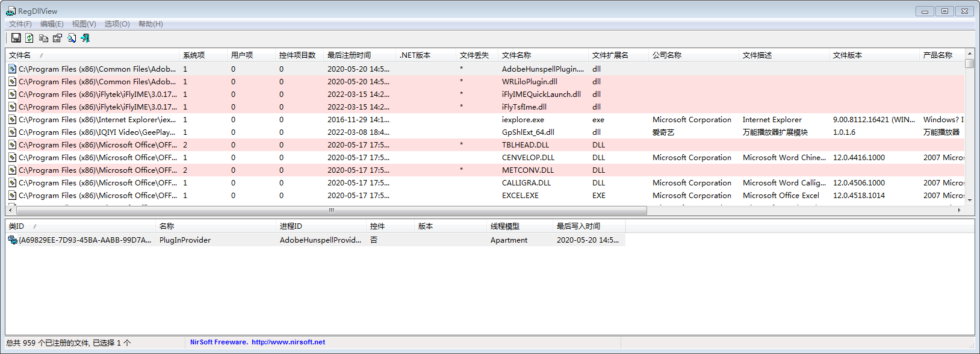Click the Save floppy disk toolbar icon
Viewport: 980px width, 354px height.
click(x=16, y=38)
